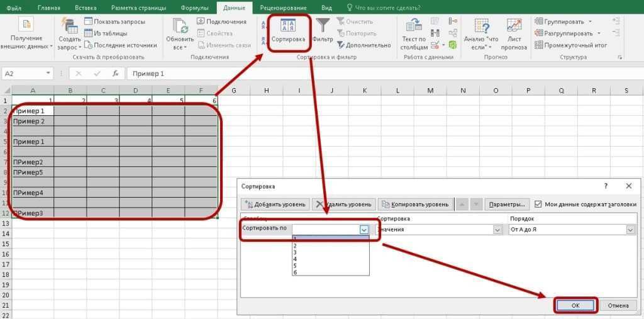Screen dimensions: 644x319
Task: Click the Фильтр funnel icon
Action: [x=323, y=26]
